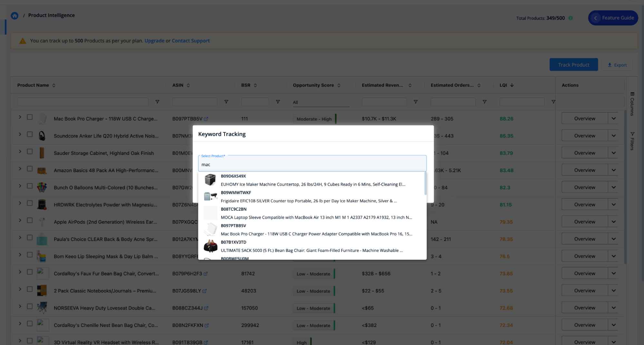This screenshot has height=345, width=644.
Task: Open the Feature Guide panel
Action: [613, 18]
